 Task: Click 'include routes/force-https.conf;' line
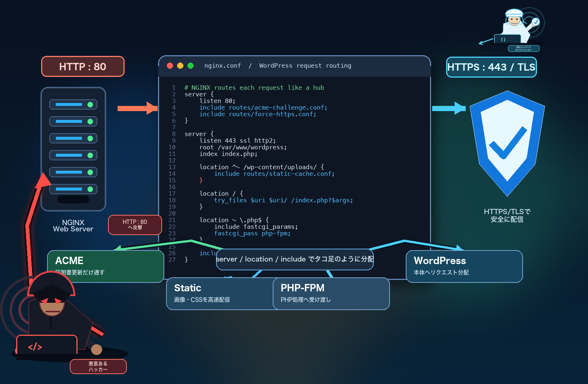(x=258, y=114)
